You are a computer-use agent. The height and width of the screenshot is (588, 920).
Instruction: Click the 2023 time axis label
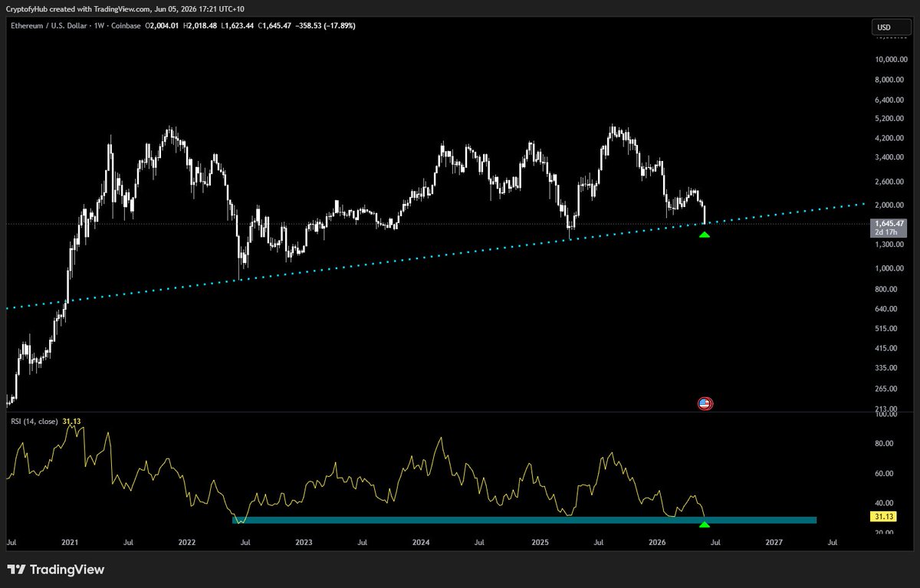tap(304, 543)
